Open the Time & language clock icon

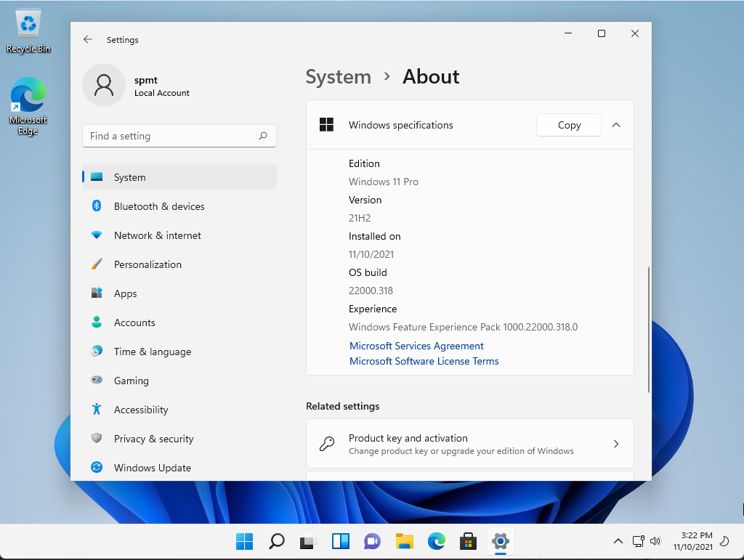click(x=97, y=352)
